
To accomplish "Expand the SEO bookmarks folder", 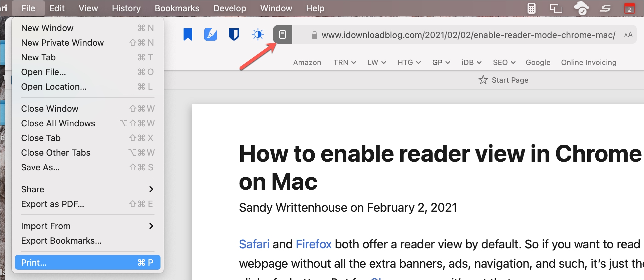I will click(504, 62).
